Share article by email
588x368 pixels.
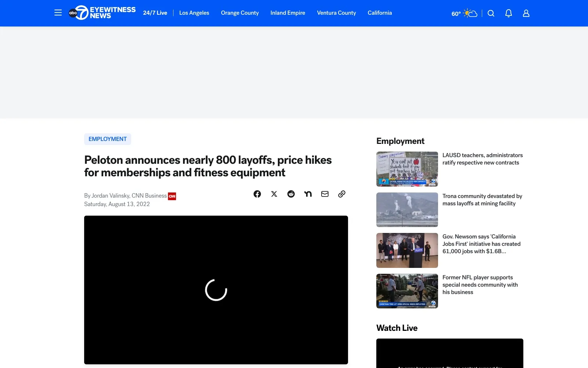325,194
